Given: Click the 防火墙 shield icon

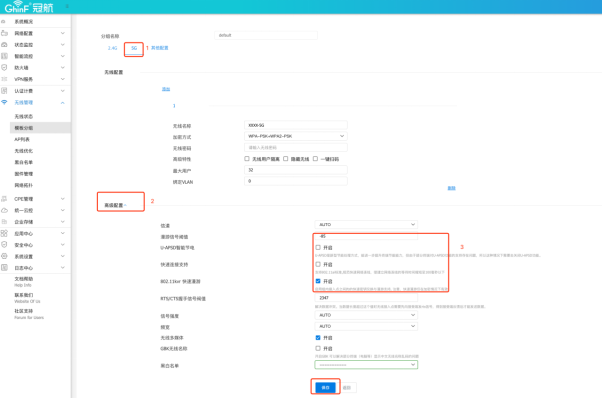Looking at the screenshot, I should coord(4,68).
